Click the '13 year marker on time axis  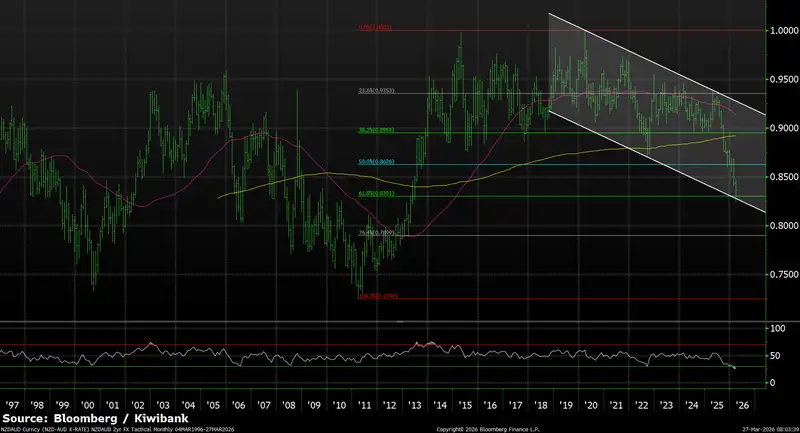pos(415,405)
